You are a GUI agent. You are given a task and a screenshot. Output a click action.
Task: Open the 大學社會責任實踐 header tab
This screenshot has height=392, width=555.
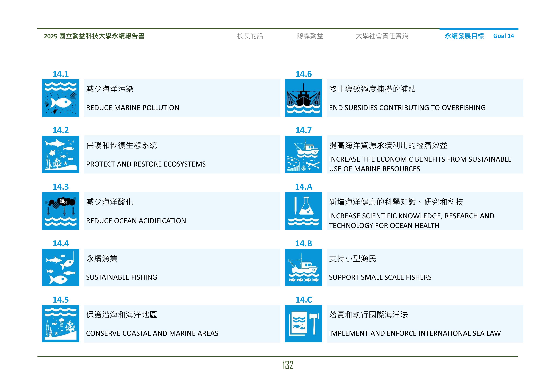(382, 36)
